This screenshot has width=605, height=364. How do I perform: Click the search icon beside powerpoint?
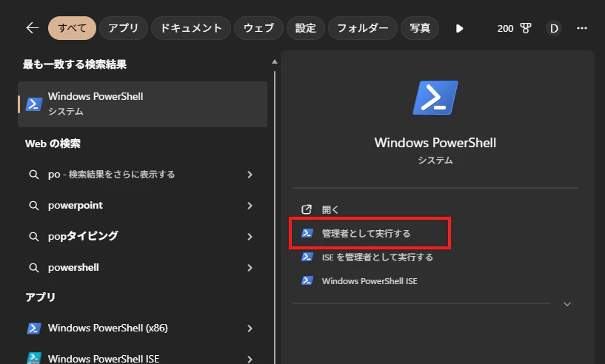click(34, 206)
